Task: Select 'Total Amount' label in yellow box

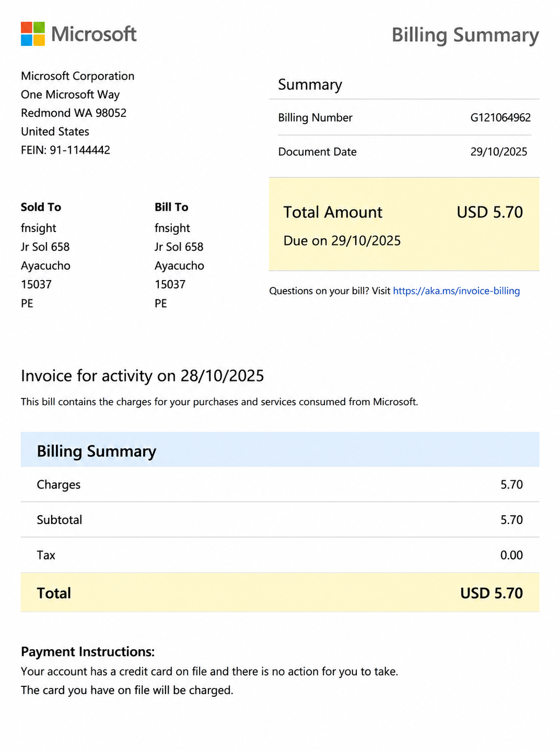Action: (333, 212)
